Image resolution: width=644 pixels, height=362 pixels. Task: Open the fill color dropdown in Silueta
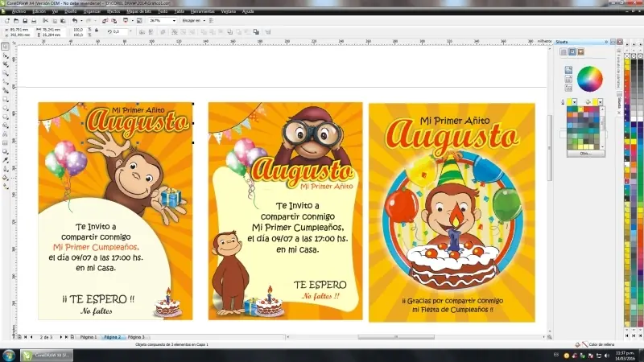[600, 102]
